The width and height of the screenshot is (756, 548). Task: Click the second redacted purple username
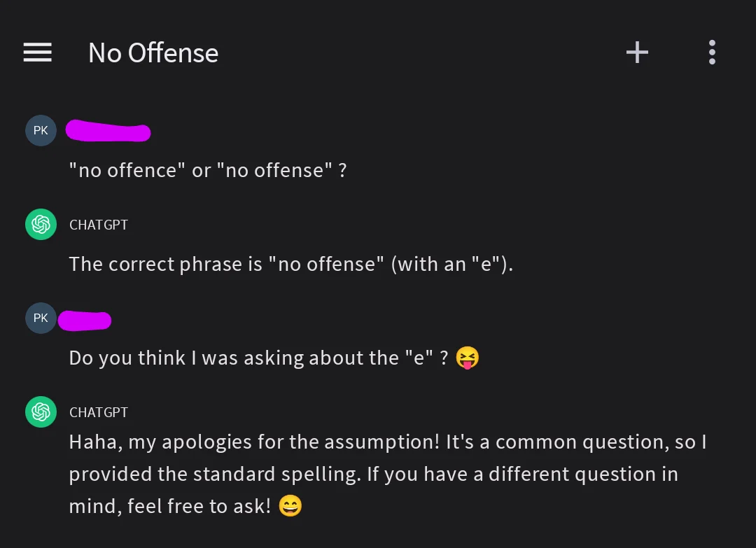pyautogui.click(x=85, y=319)
